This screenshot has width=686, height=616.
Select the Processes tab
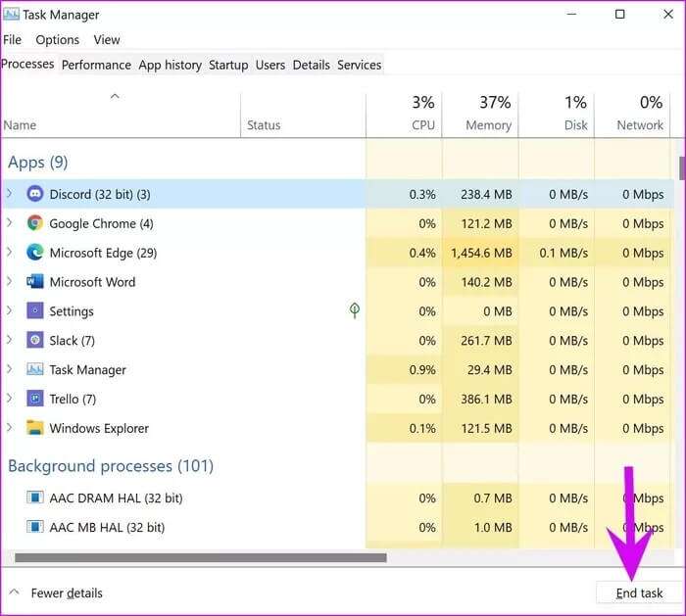(x=28, y=64)
